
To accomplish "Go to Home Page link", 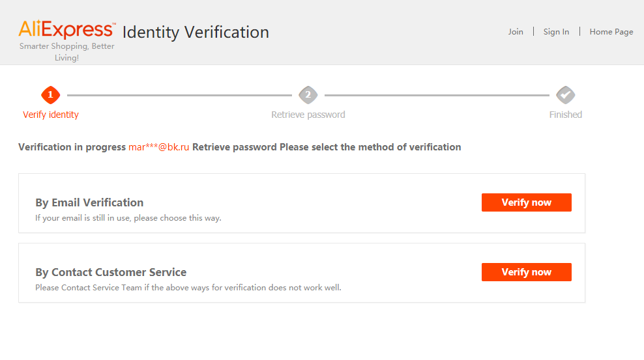I will click(x=611, y=31).
